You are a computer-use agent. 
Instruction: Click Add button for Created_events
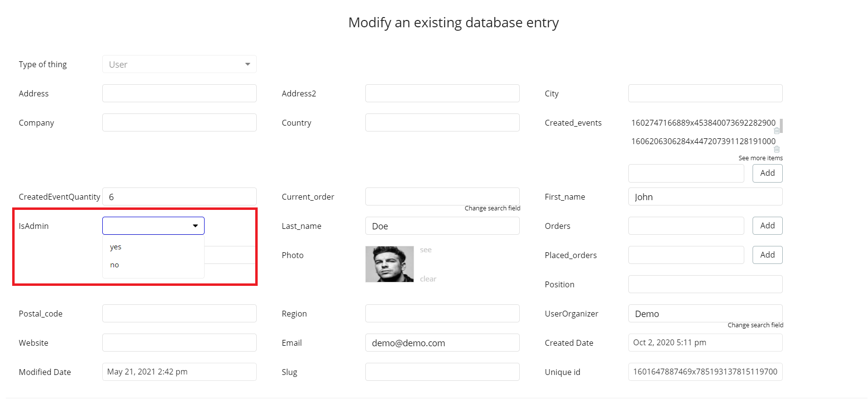click(767, 173)
